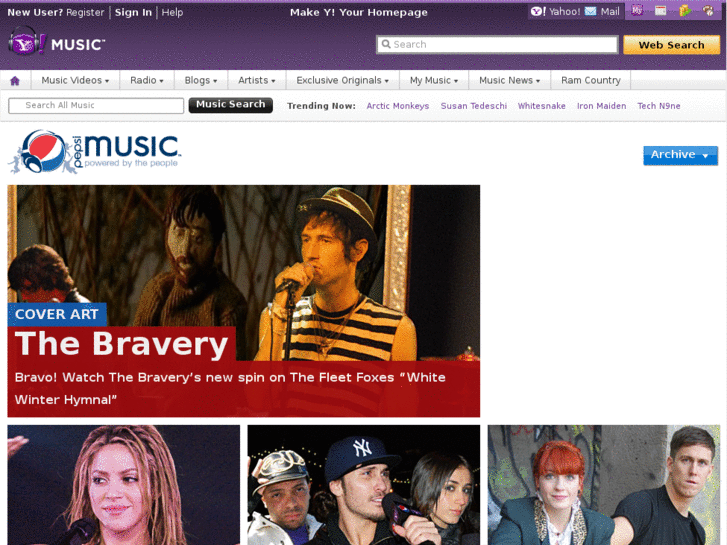Expand the Music News menu
The width and height of the screenshot is (727, 545).
[509, 80]
